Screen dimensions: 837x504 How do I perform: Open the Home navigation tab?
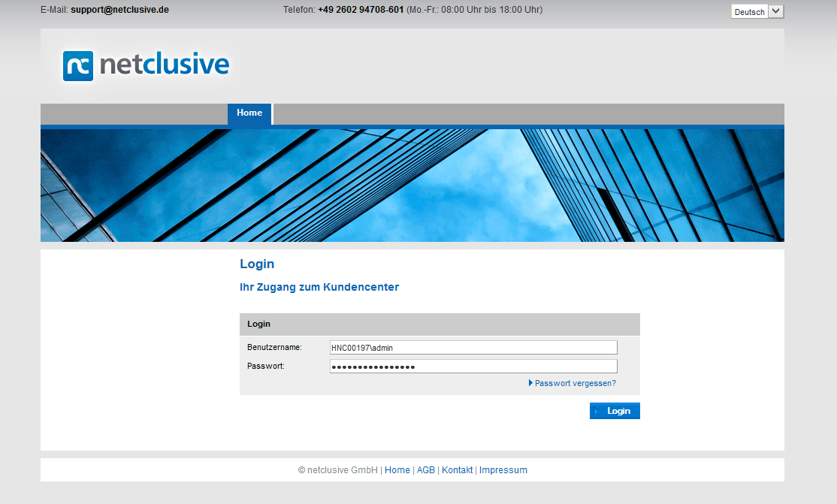(249, 113)
